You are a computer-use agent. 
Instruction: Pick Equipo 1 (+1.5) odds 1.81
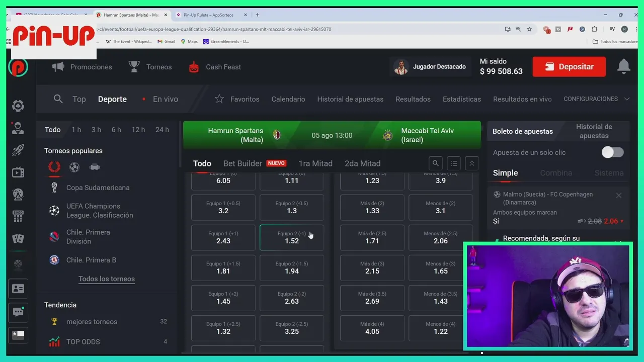(223, 267)
